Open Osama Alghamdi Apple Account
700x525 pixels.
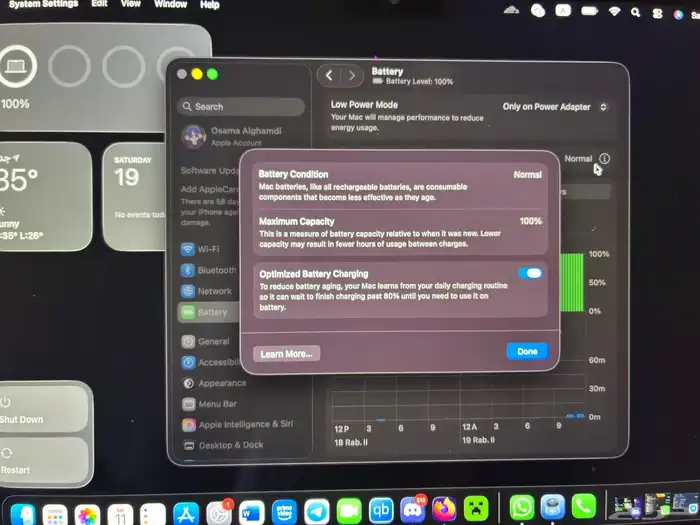(x=232, y=137)
